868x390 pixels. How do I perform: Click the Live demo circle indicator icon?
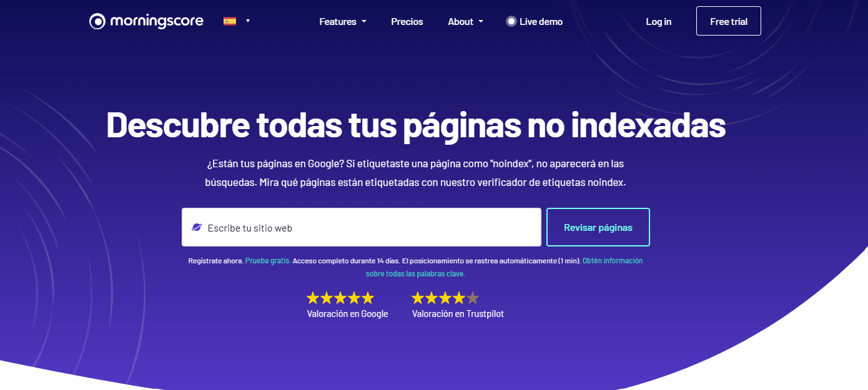(x=511, y=22)
